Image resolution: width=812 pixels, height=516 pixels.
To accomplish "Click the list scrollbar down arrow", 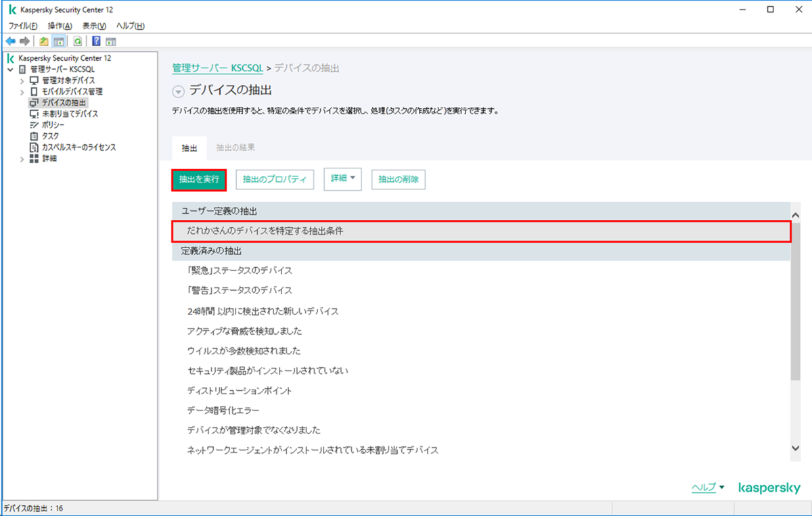I will point(796,448).
